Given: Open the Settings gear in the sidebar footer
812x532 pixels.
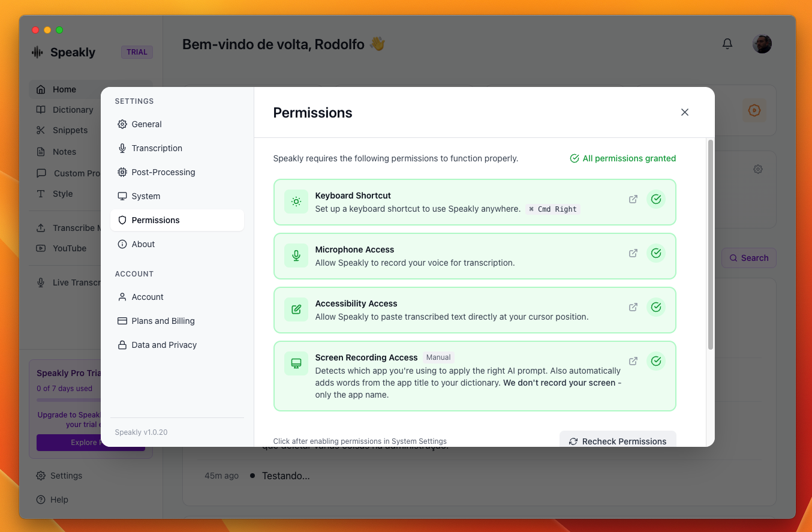Looking at the screenshot, I should [41, 476].
